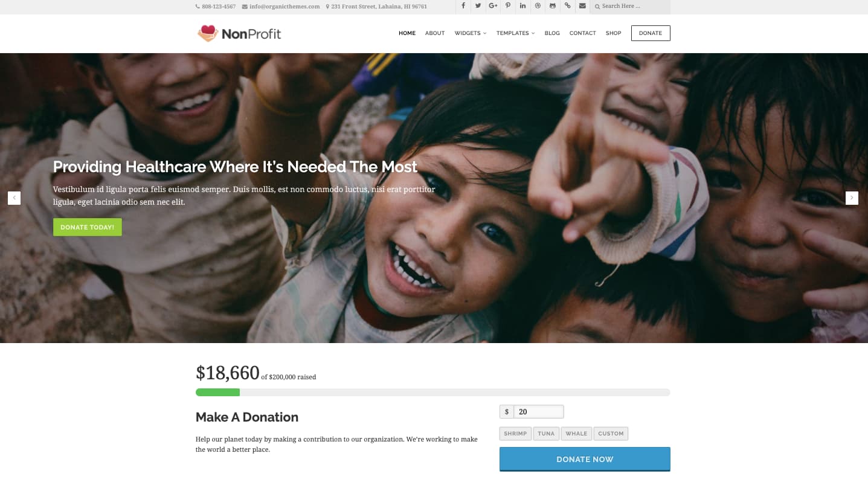Expand the Widgets dropdown menu
Viewport: 868px width, 482px height.
(x=470, y=33)
